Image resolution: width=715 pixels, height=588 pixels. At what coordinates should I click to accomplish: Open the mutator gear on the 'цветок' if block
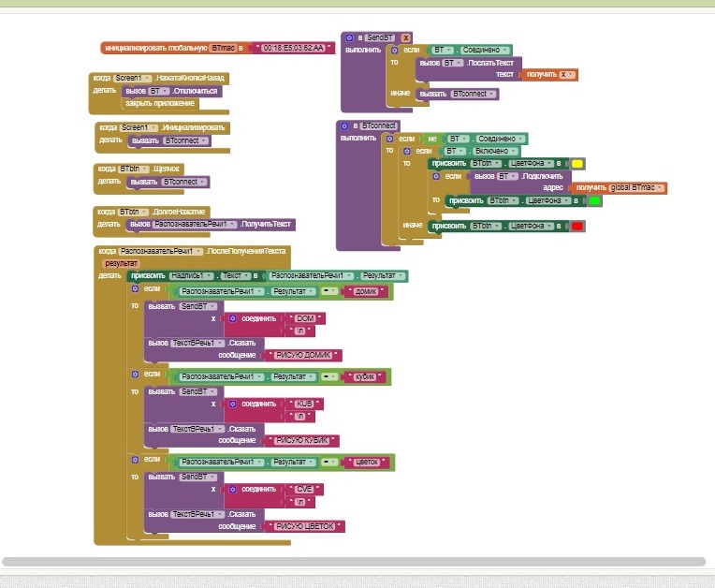tap(135, 460)
